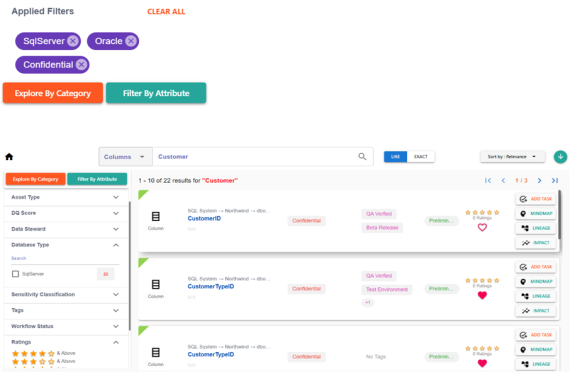
Task: Select LIKE match mode
Action: (x=396, y=157)
